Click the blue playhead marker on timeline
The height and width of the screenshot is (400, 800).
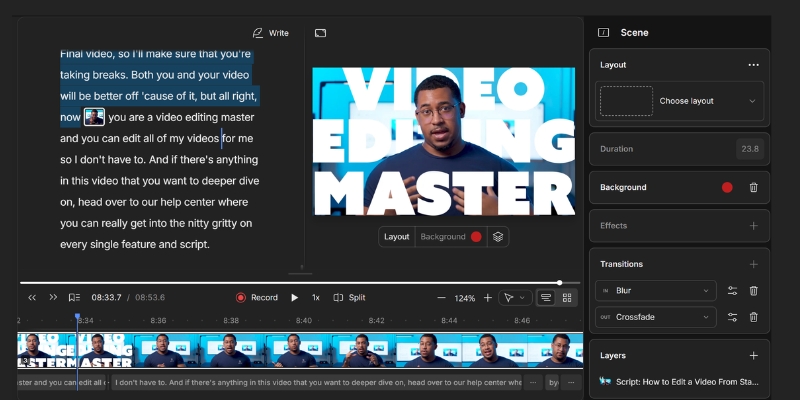point(78,316)
